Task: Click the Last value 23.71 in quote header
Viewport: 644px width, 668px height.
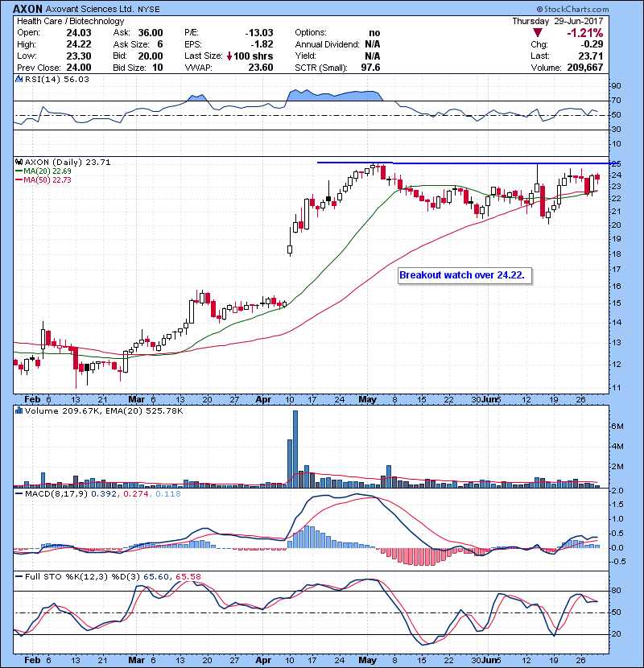Action: (x=591, y=56)
